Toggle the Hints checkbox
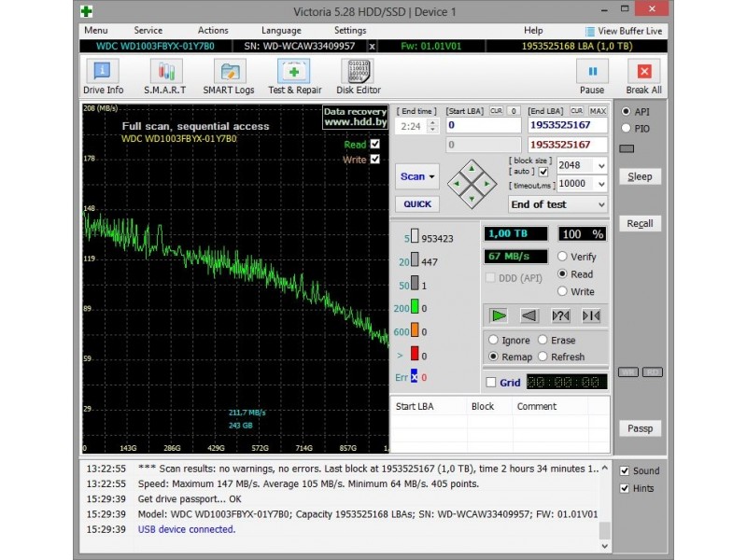 click(x=625, y=488)
